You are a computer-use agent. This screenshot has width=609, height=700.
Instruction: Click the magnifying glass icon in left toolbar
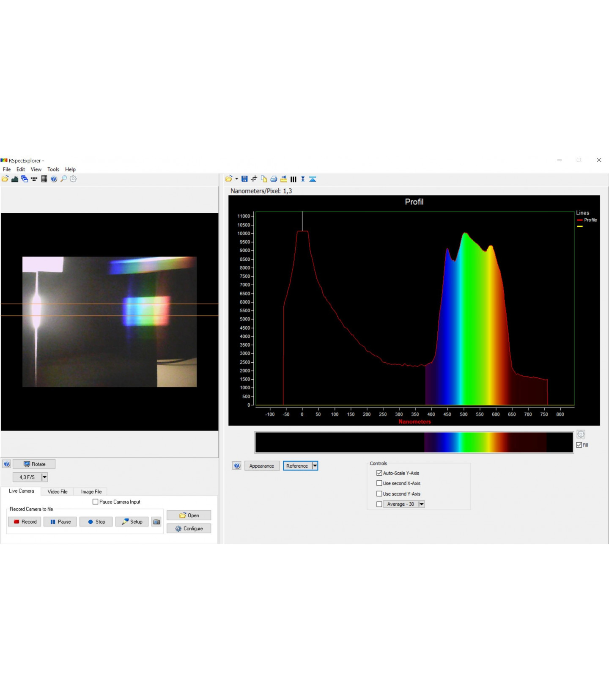pos(63,179)
